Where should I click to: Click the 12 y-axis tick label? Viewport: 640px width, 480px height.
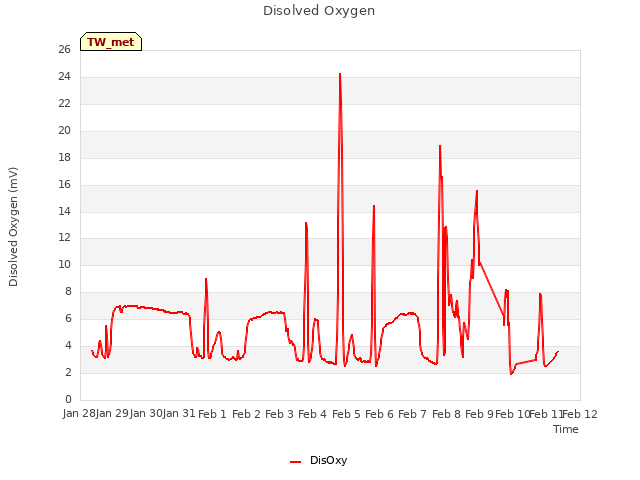coord(64,237)
